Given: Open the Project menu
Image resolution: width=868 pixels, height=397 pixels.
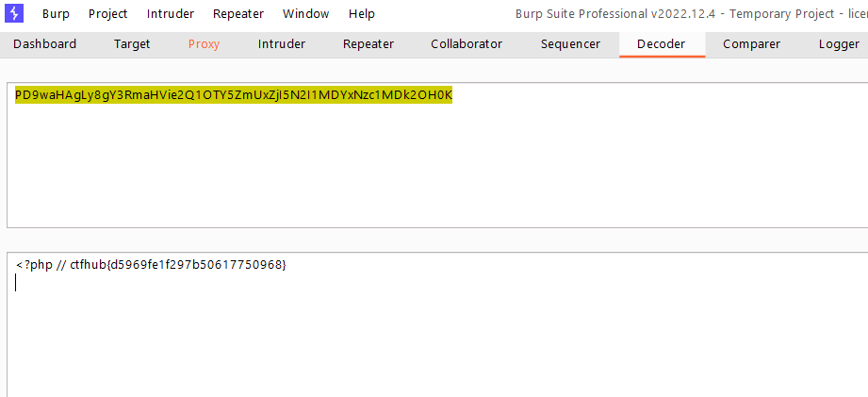Looking at the screenshot, I should click(x=108, y=14).
